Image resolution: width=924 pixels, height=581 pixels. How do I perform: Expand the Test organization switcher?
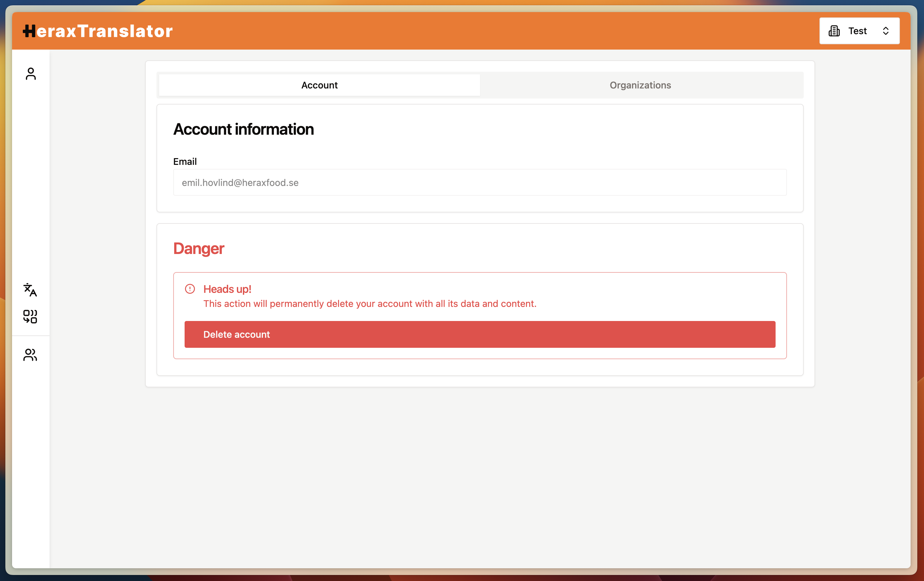click(x=860, y=31)
